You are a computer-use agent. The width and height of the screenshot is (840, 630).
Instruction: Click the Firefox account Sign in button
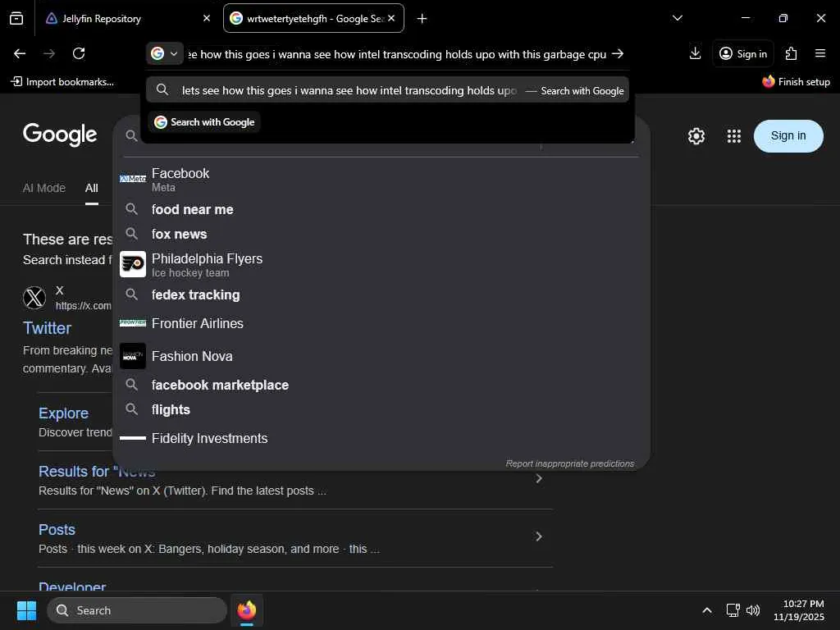(x=743, y=53)
